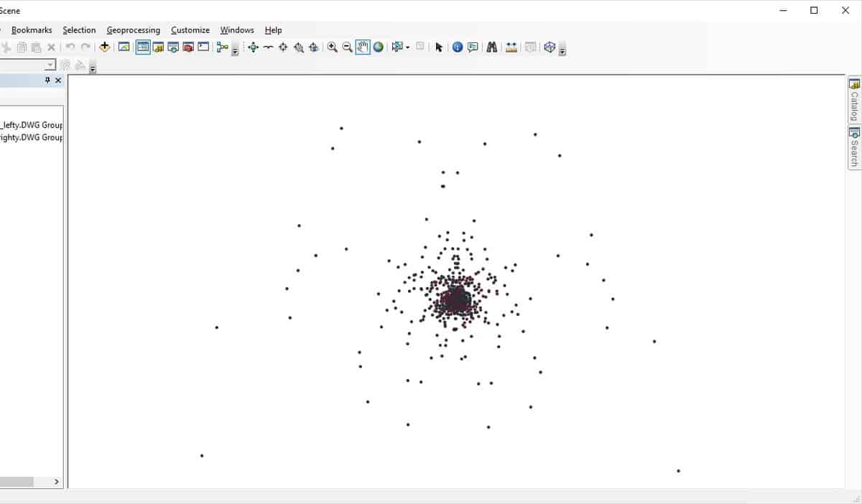862x504 pixels.
Task: Open the Select Features dropdown arrow
Action: click(x=407, y=47)
